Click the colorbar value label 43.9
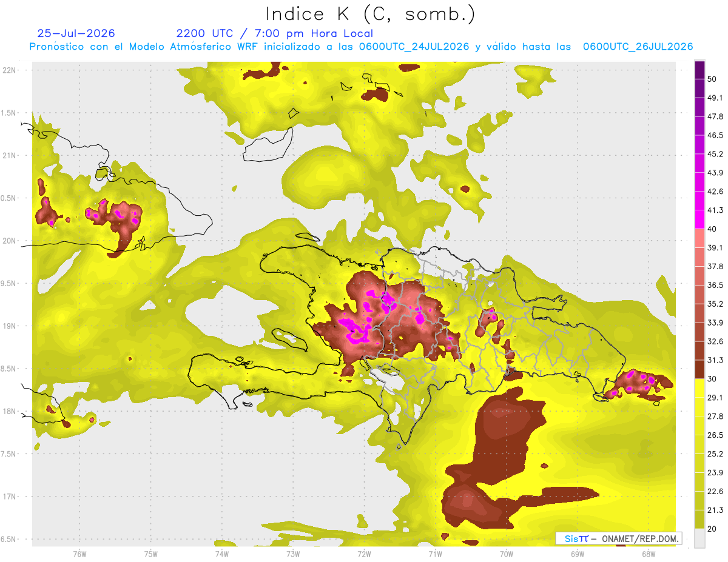Image resolution: width=728 pixels, height=562 pixels. pyautogui.click(x=715, y=173)
